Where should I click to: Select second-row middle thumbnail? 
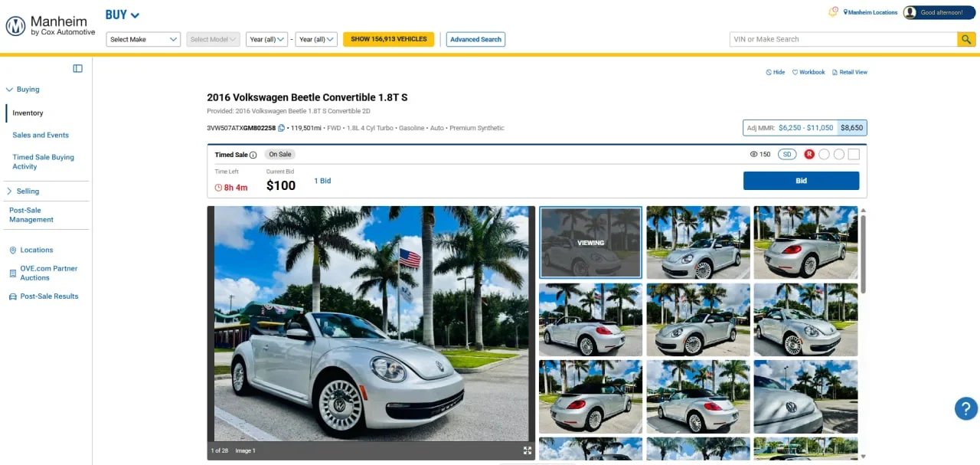698,319
